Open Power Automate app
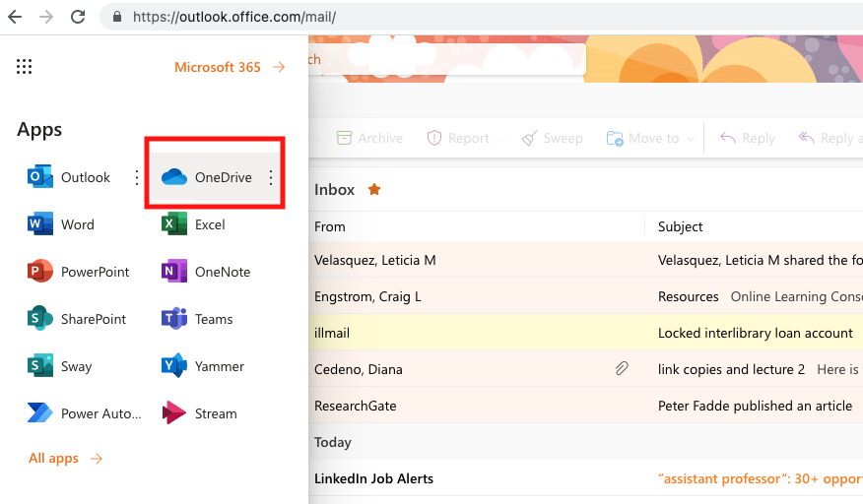Image resolution: width=863 pixels, height=504 pixels. [84, 413]
